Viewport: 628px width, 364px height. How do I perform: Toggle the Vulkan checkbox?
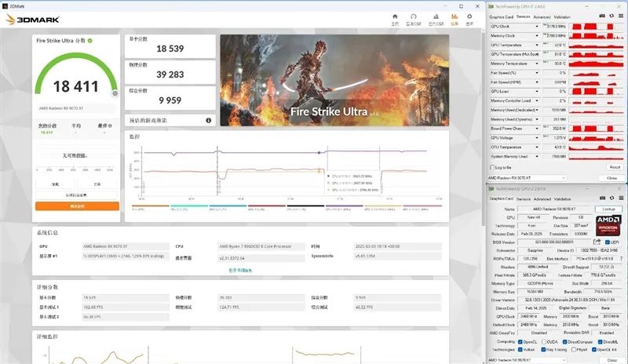point(520,349)
